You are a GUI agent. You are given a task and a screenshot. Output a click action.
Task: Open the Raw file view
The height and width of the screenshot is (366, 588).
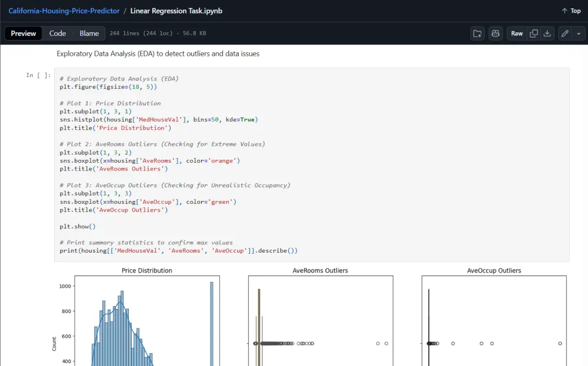516,33
